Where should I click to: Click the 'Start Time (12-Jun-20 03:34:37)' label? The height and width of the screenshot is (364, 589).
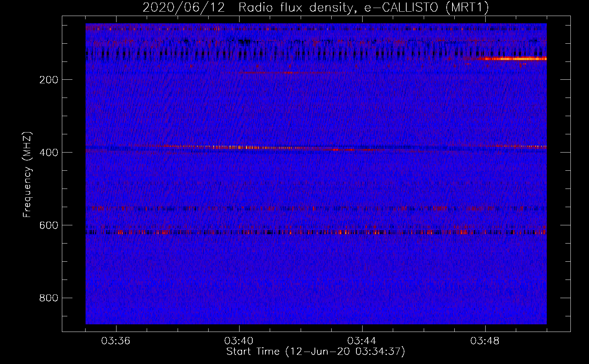(x=316, y=352)
